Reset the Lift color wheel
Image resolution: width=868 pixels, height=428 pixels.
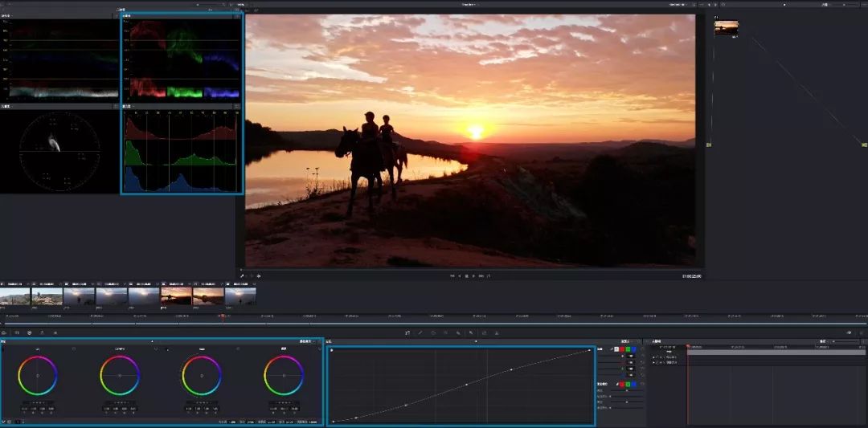(x=74, y=349)
